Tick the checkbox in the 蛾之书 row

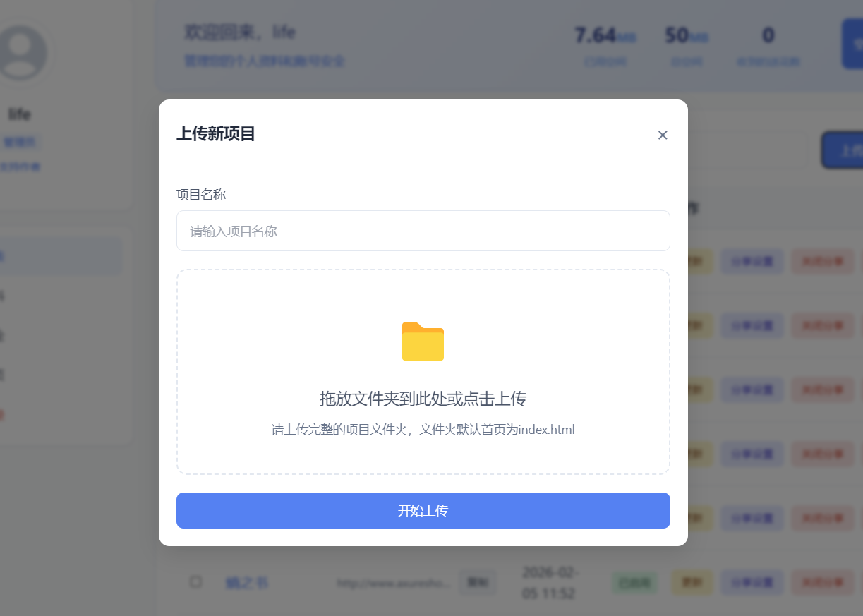[x=196, y=582]
